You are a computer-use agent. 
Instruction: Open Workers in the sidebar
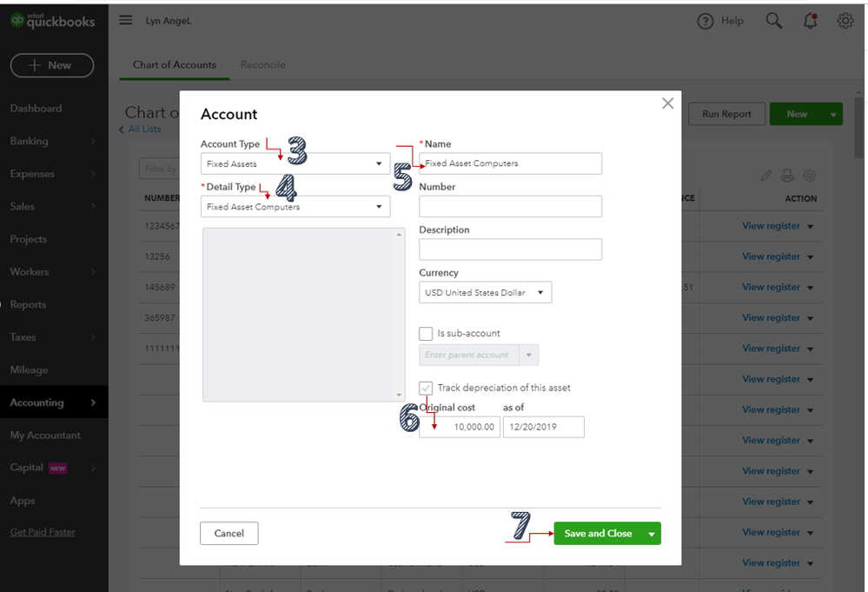click(x=54, y=272)
